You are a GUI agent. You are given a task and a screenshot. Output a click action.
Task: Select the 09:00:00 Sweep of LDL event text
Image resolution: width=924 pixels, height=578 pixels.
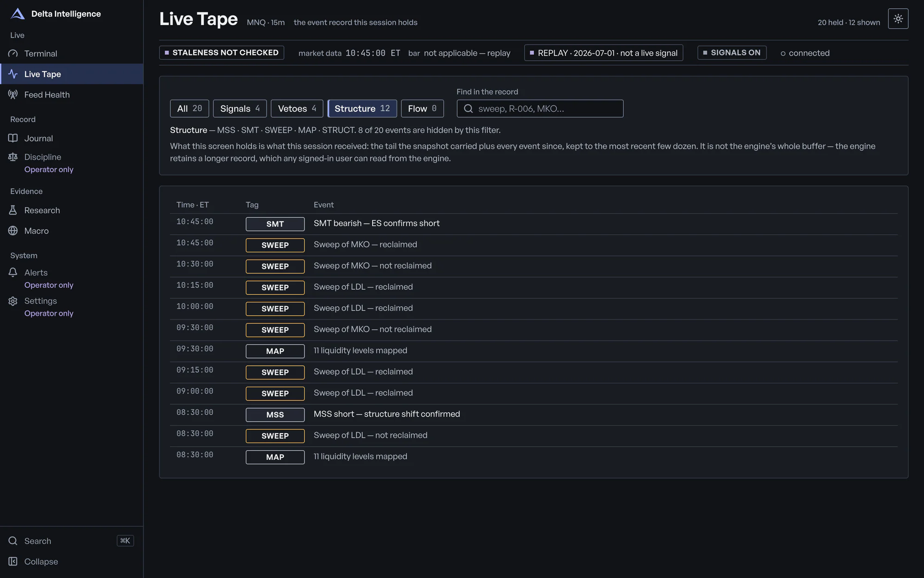click(363, 393)
